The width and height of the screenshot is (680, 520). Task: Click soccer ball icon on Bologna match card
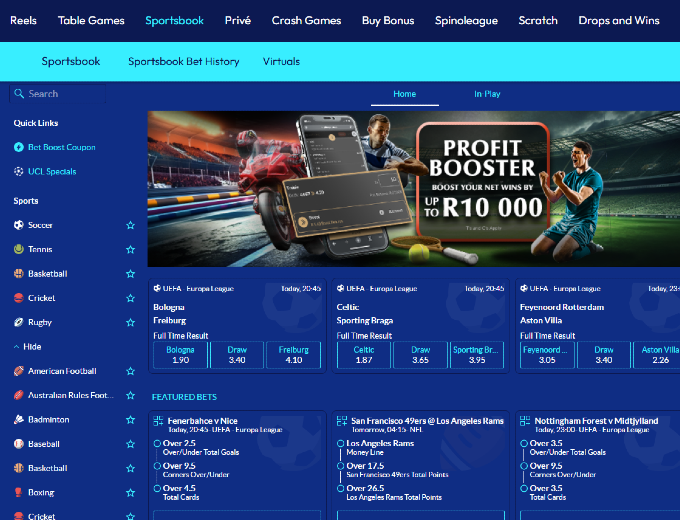coord(157,288)
